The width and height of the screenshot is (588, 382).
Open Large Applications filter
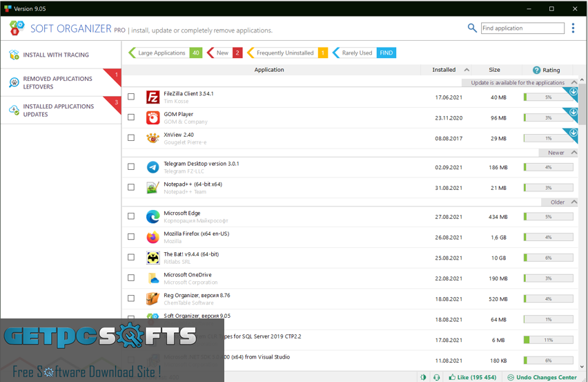click(x=165, y=53)
